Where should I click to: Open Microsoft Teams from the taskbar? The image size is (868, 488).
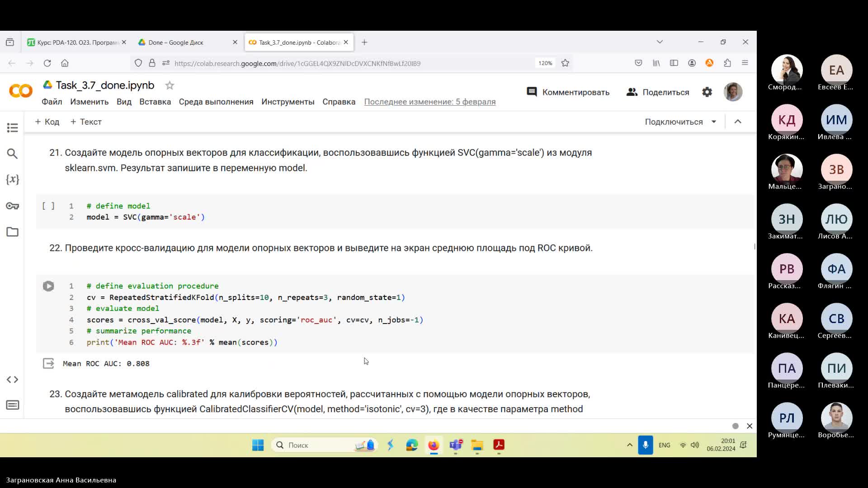point(456,445)
